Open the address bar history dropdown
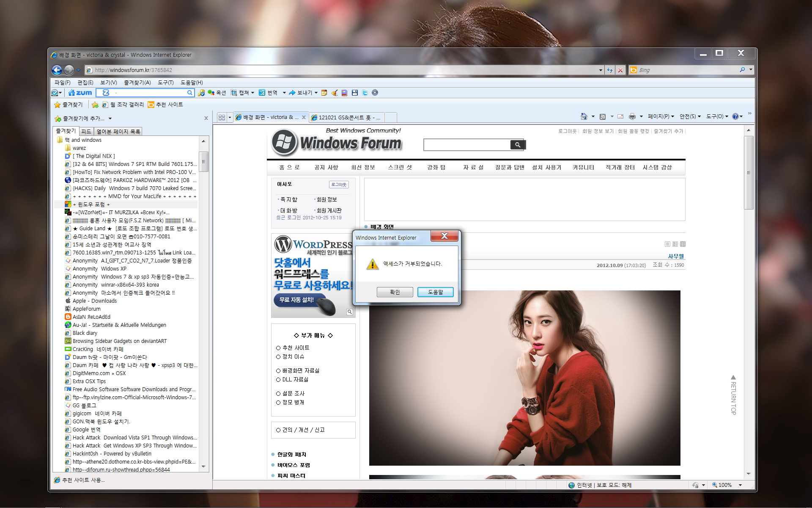812x508 pixels. point(601,70)
